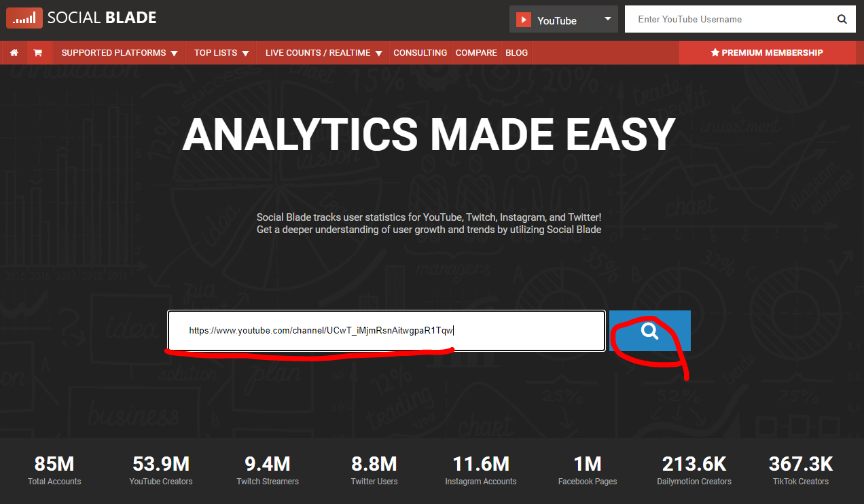Image resolution: width=864 pixels, height=504 pixels.
Task: Expand Live Counts / Realtime menu
Action: pos(324,53)
